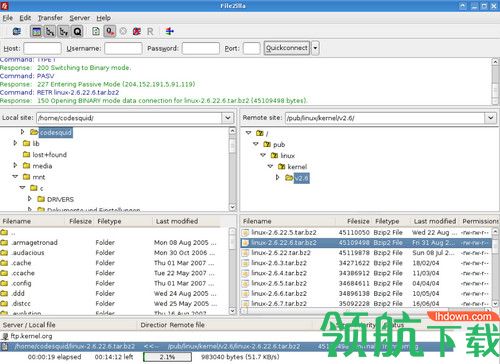The image size is (500, 364).
Task: Open the Quickconnect history dropdown arrow
Action: pos(315,48)
